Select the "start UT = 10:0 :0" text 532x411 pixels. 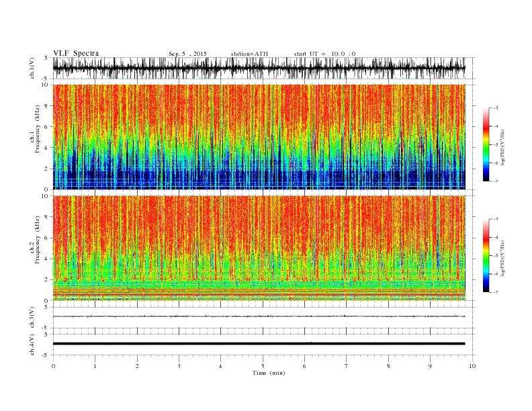(x=324, y=54)
